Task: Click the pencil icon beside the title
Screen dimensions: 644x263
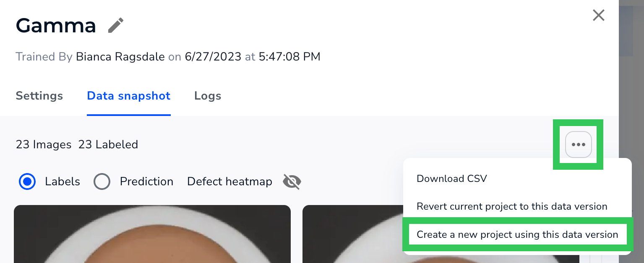Action: [x=115, y=24]
